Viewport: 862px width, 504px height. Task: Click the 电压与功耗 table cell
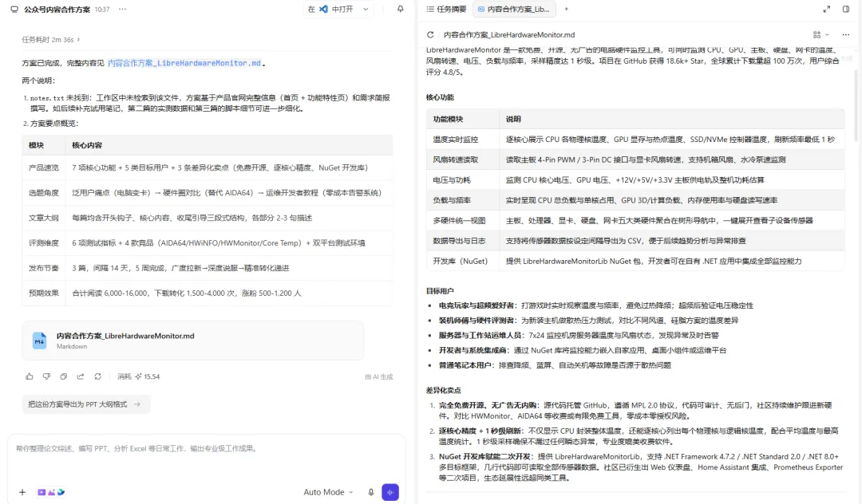pos(462,180)
